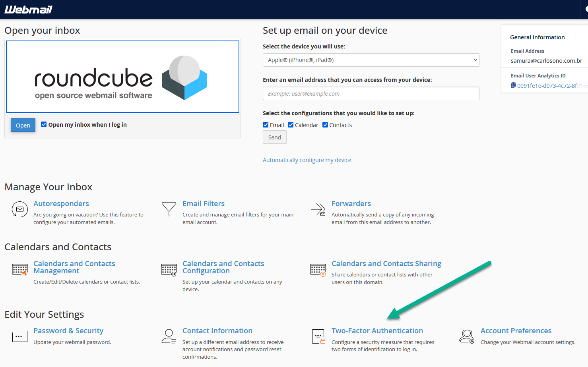Copy the Email User Analytics ID
Image resolution: width=588 pixels, height=367 pixels.
pos(513,85)
